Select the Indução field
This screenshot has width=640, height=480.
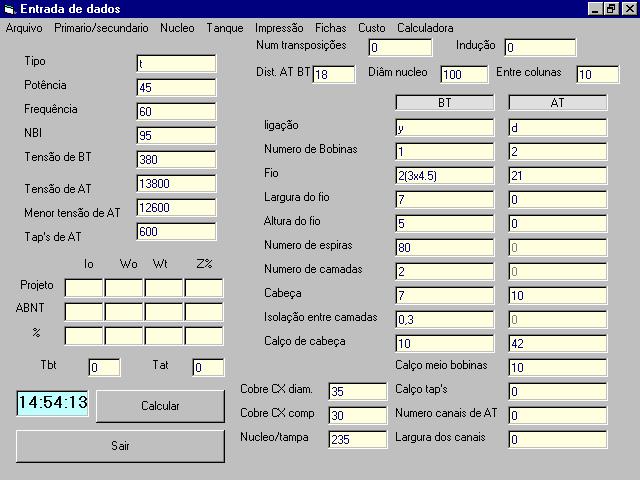click(x=540, y=48)
